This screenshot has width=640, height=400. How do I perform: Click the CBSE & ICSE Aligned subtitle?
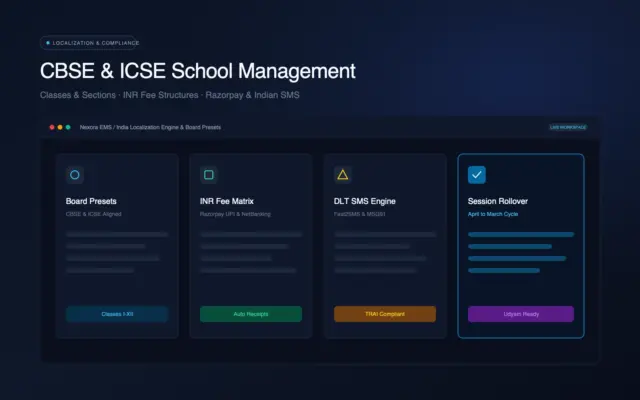(x=93, y=214)
